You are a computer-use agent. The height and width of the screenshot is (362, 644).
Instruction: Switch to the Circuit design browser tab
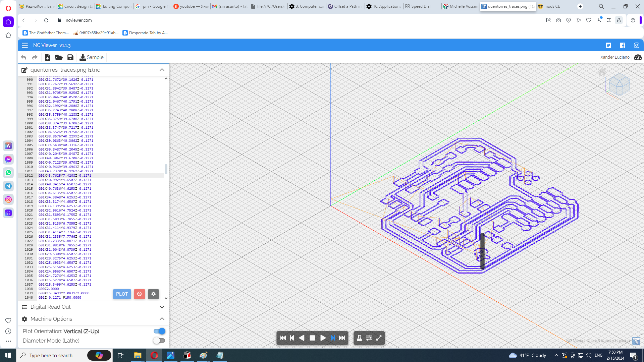pyautogui.click(x=75, y=6)
